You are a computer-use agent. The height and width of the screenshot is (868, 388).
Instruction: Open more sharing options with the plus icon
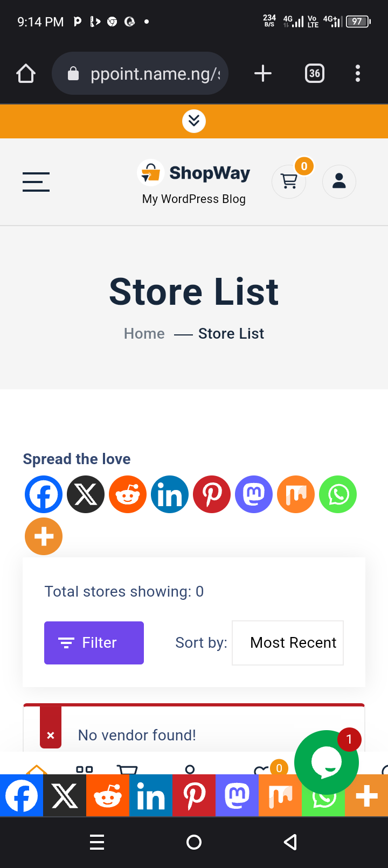43,536
